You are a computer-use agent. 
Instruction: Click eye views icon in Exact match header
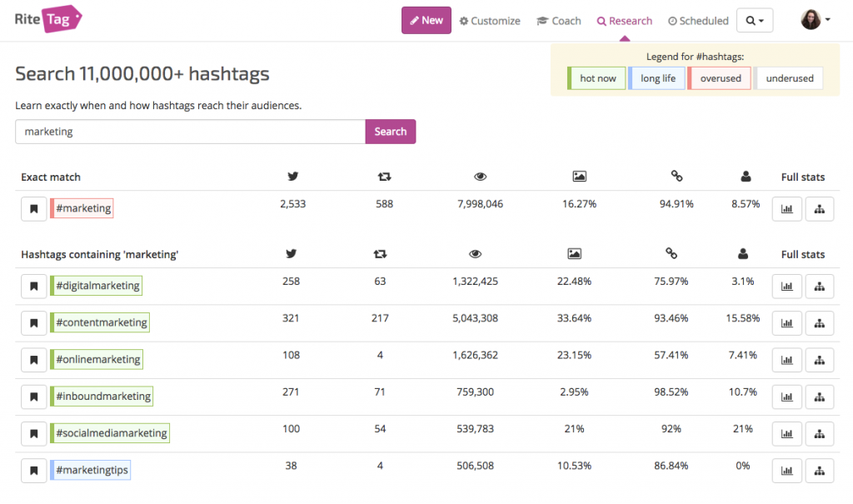480,177
